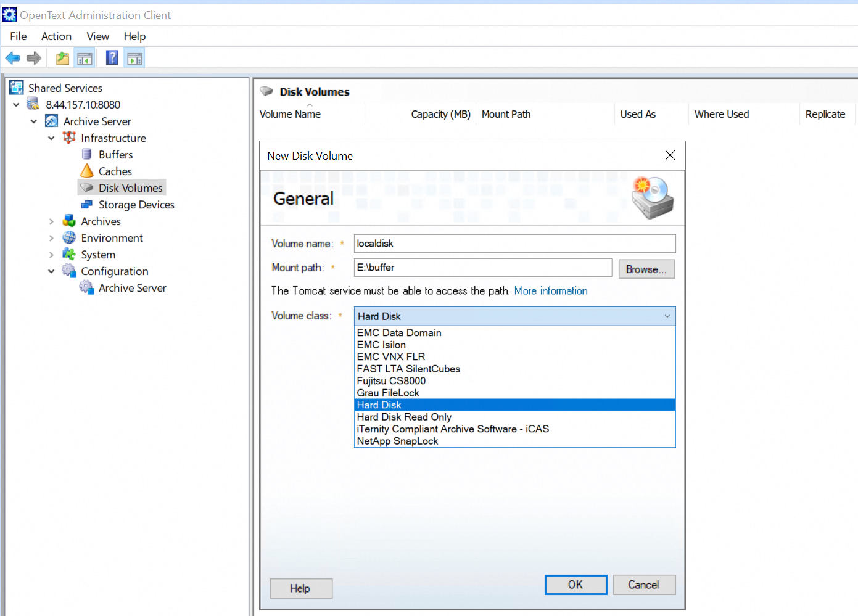Choose Fujitsu CS8000 volume class
Image resolution: width=858 pixels, height=616 pixels.
[x=515, y=381]
